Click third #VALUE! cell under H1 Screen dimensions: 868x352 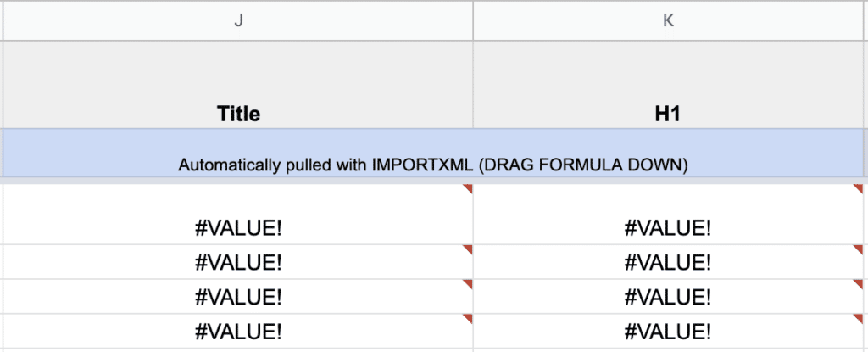[x=668, y=296]
